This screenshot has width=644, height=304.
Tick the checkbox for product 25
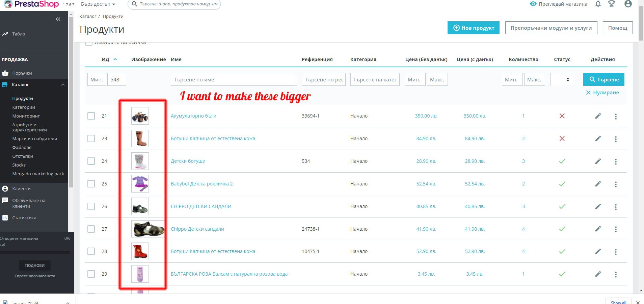91,184
